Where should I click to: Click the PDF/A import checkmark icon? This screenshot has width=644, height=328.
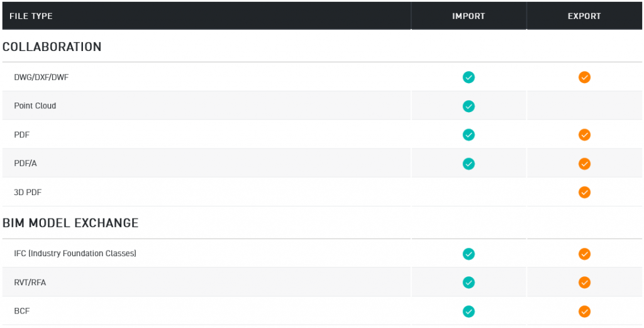[x=469, y=164]
